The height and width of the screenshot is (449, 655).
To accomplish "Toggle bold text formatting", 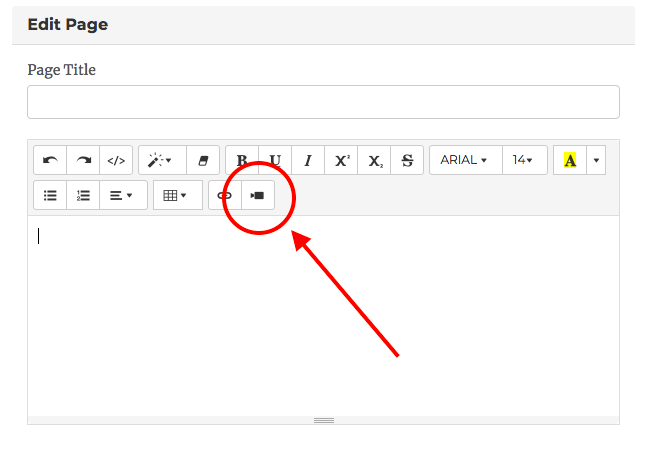I will [x=242, y=160].
